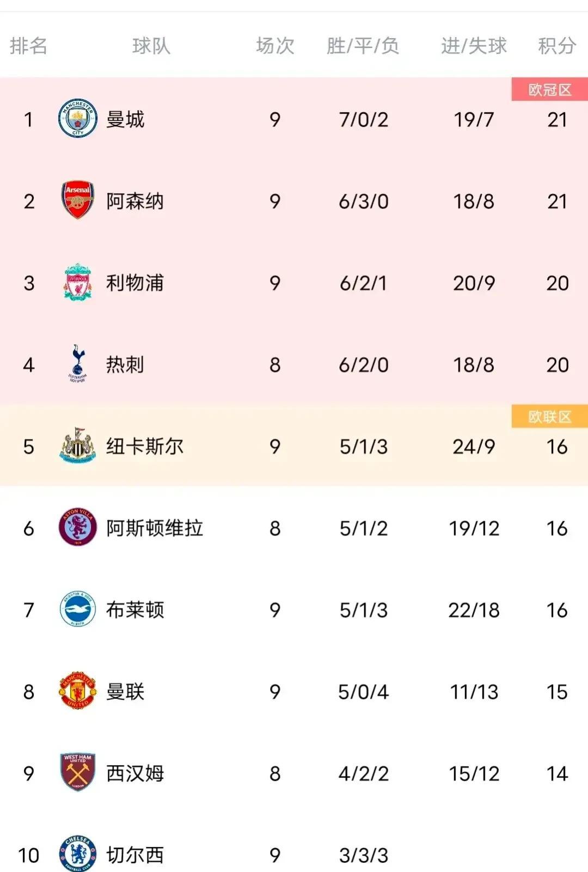Select the Brighton club badge
The height and width of the screenshot is (872, 588).
pyautogui.click(x=77, y=609)
